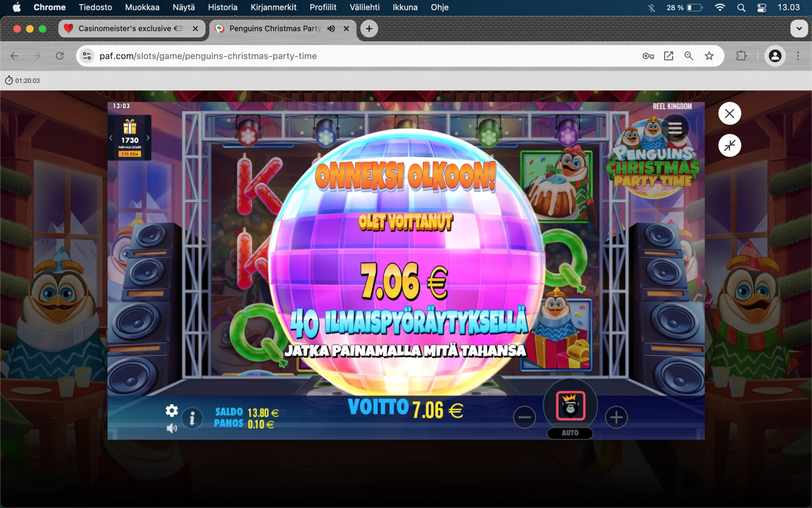The height and width of the screenshot is (508, 812).
Task: Click the in-game clock 13:03
Action: pos(121,106)
